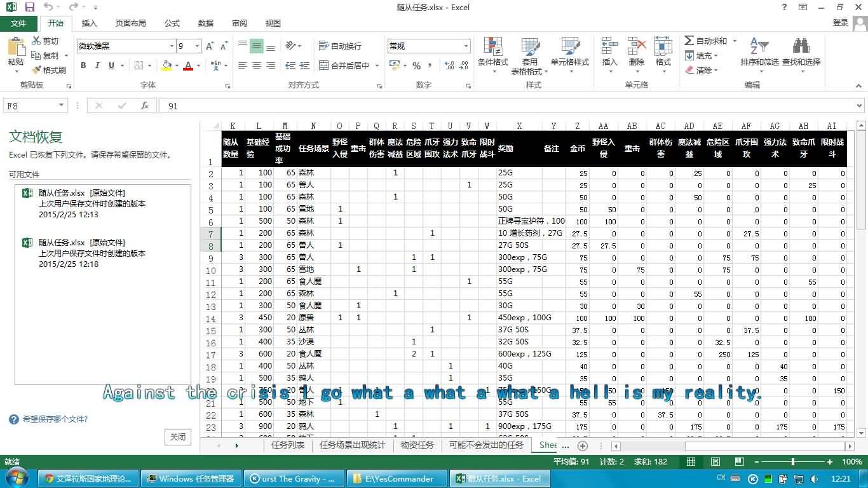The image size is (868, 488).
Task: Click the comma style icon
Action: (429, 65)
